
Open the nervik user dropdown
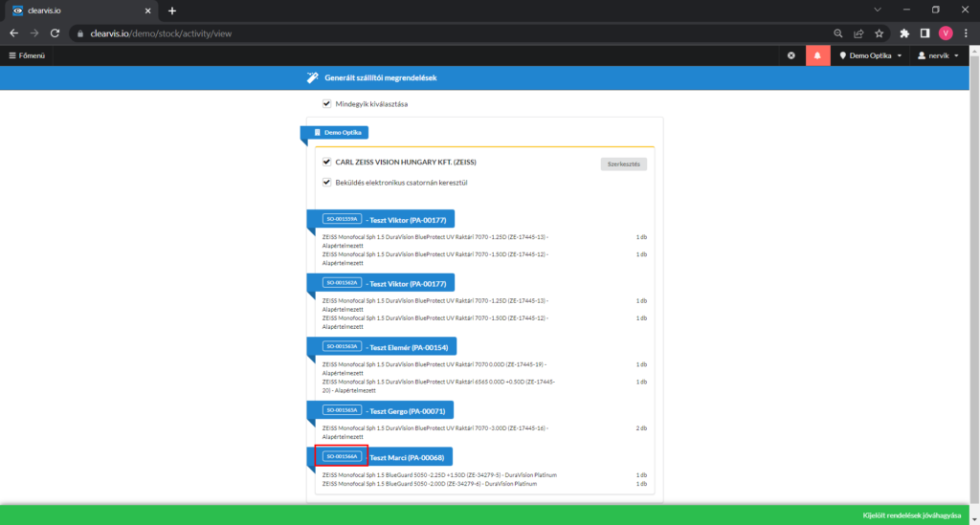(938, 55)
